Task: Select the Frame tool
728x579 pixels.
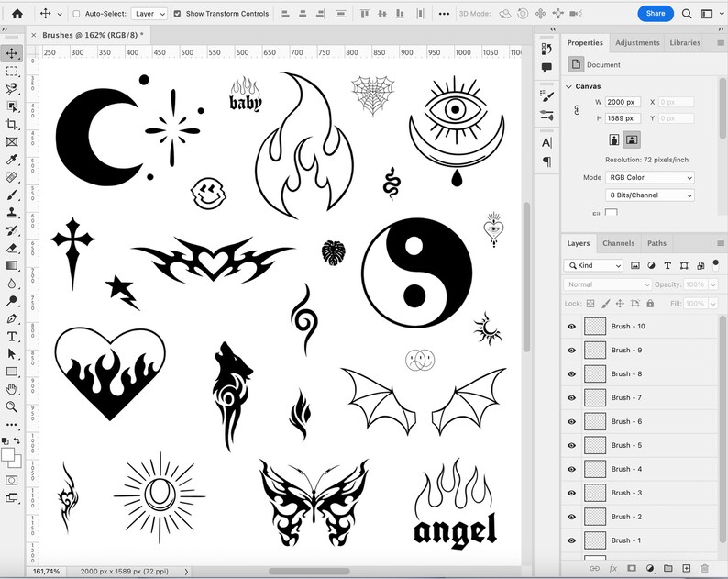Action: pos(12,141)
